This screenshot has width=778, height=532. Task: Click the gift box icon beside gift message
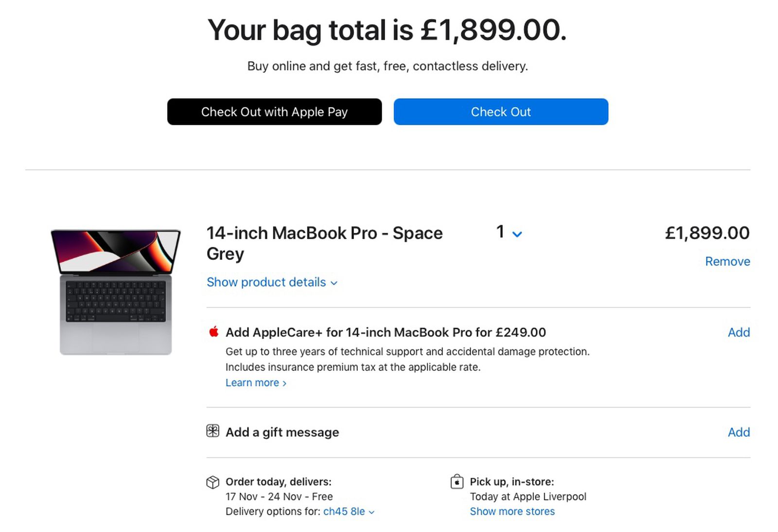tap(212, 431)
